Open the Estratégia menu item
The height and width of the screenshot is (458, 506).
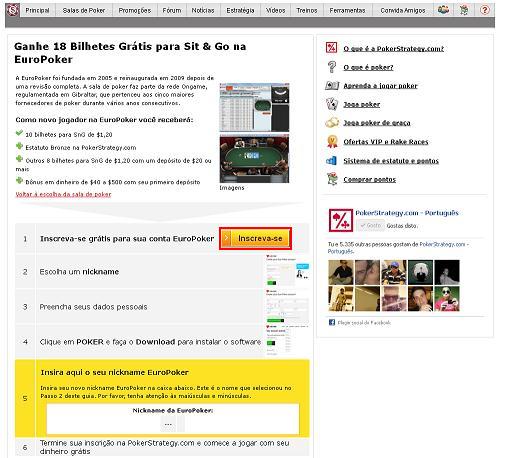pos(240,10)
